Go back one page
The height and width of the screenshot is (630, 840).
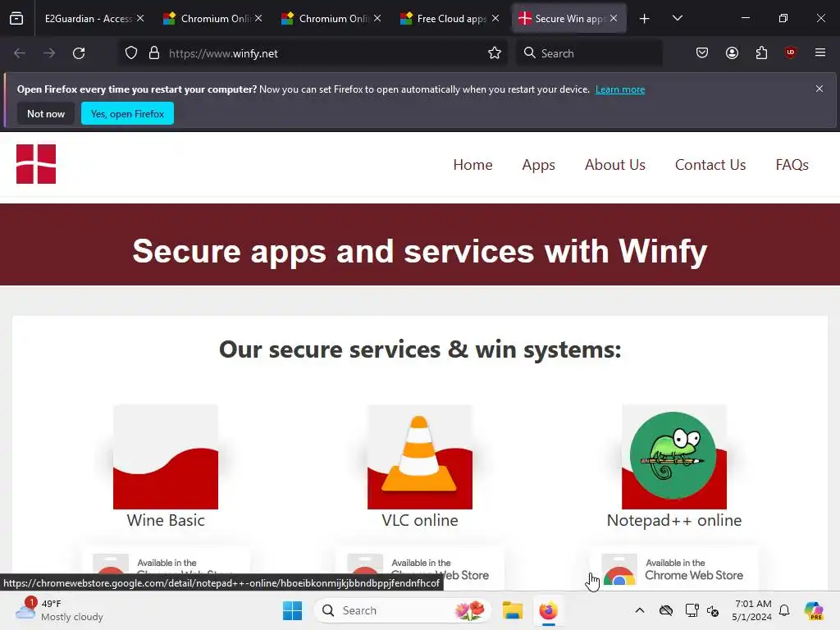(x=20, y=53)
